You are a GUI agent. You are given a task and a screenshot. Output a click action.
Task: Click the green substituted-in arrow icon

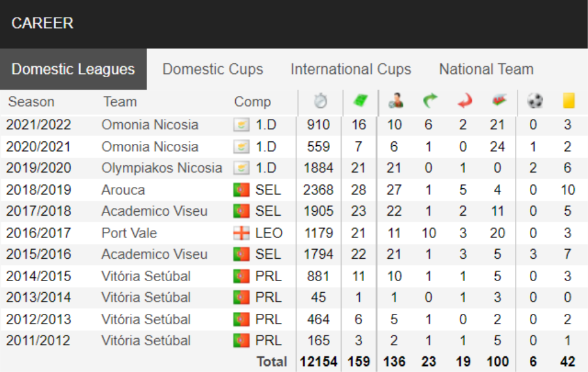coord(430,101)
